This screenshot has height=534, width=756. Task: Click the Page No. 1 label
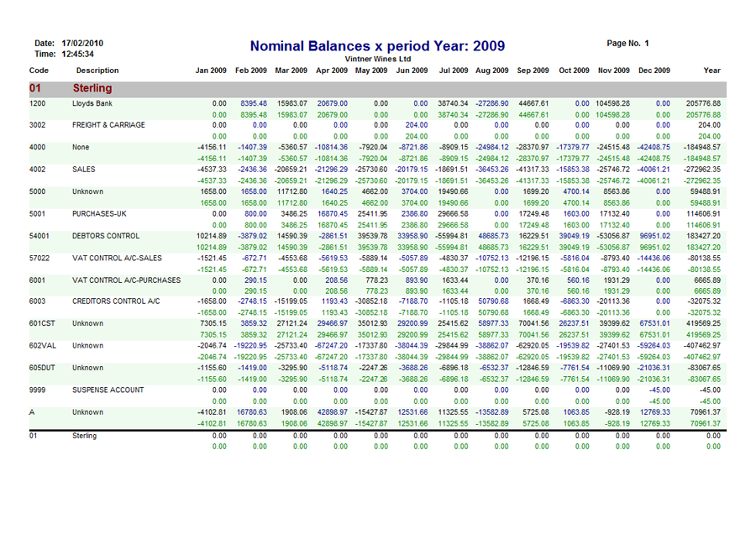(x=627, y=44)
